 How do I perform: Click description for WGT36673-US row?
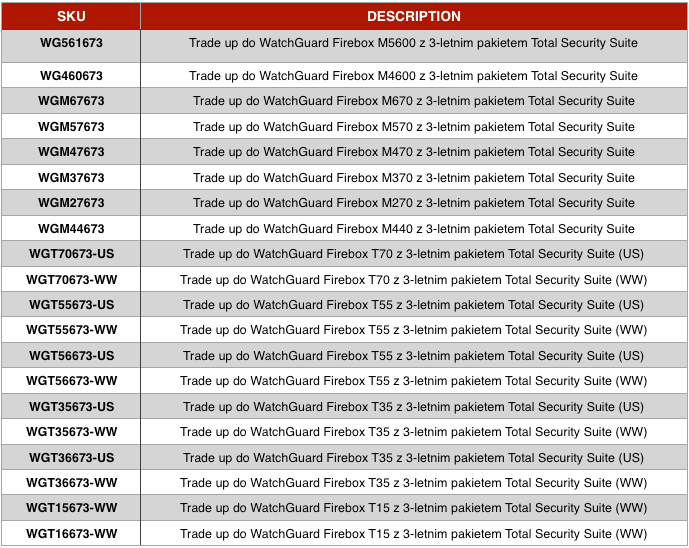tap(413, 457)
